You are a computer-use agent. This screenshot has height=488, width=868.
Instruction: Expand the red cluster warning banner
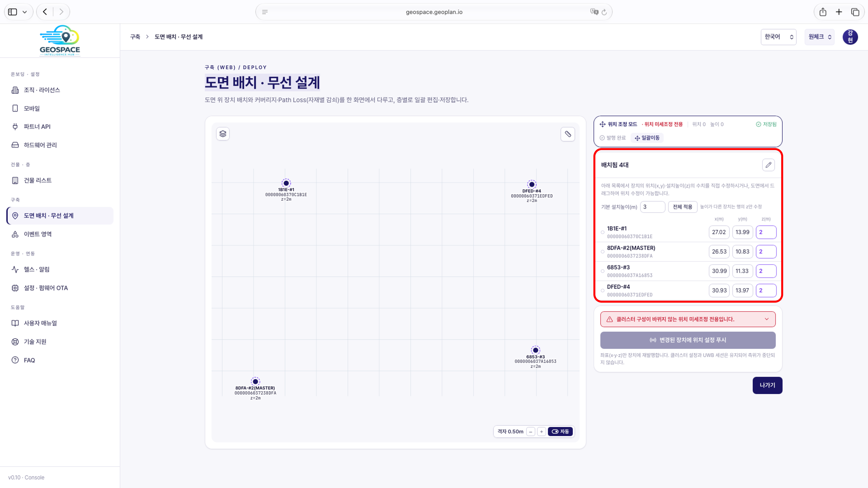688,319
